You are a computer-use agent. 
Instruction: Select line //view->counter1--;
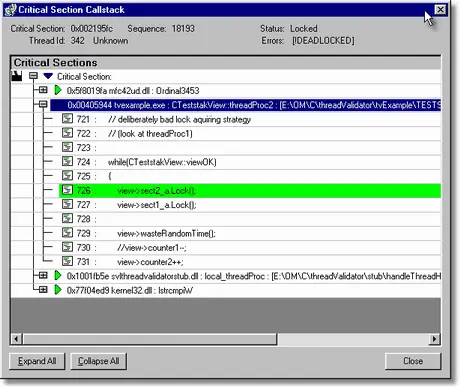click(x=152, y=248)
